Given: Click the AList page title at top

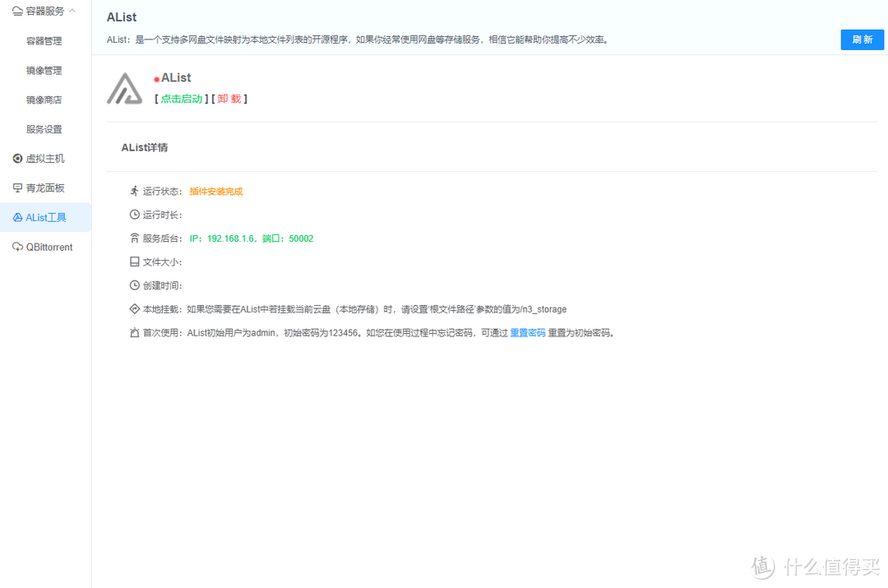Looking at the screenshot, I should click(122, 17).
